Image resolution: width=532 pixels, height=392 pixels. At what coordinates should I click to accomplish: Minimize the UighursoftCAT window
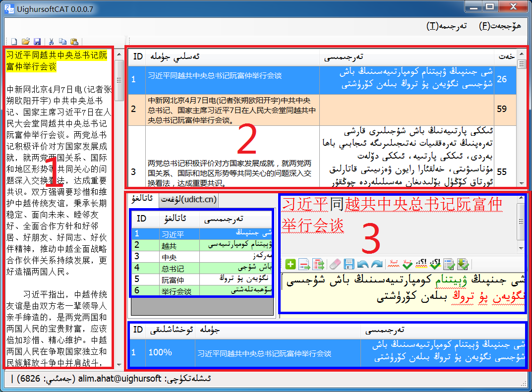473,6
